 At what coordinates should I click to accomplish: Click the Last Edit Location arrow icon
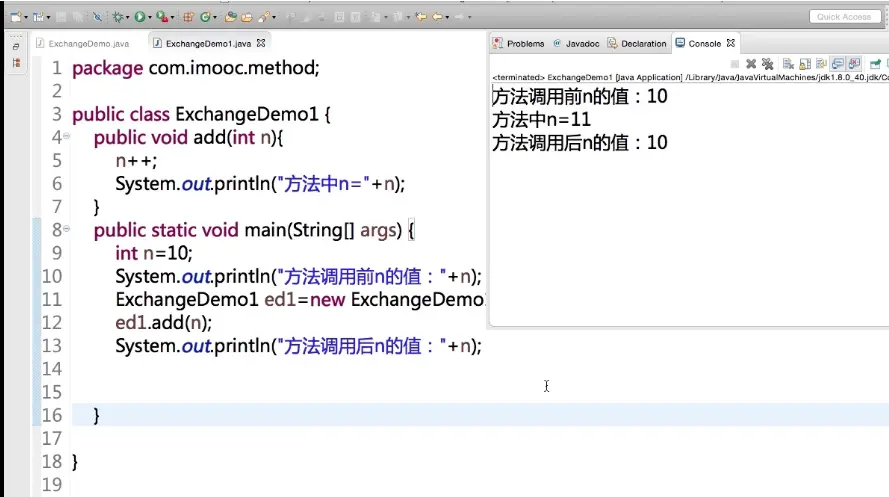[421, 17]
